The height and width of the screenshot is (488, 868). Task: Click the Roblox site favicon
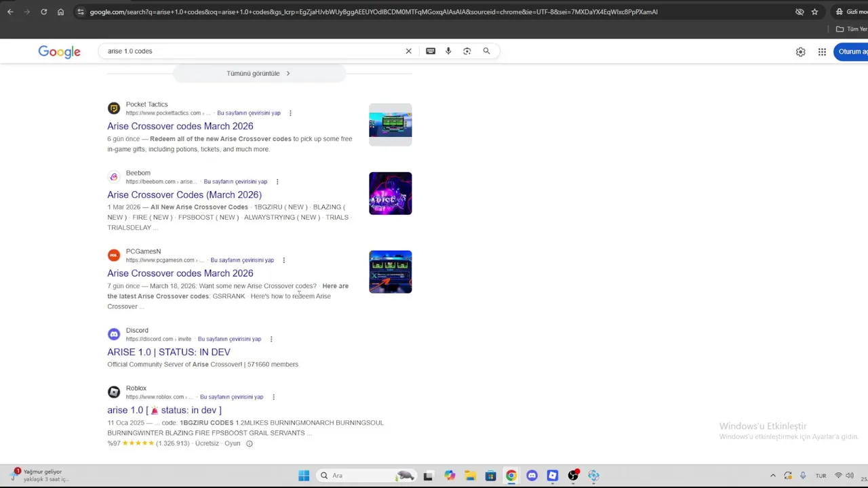pos(114,392)
